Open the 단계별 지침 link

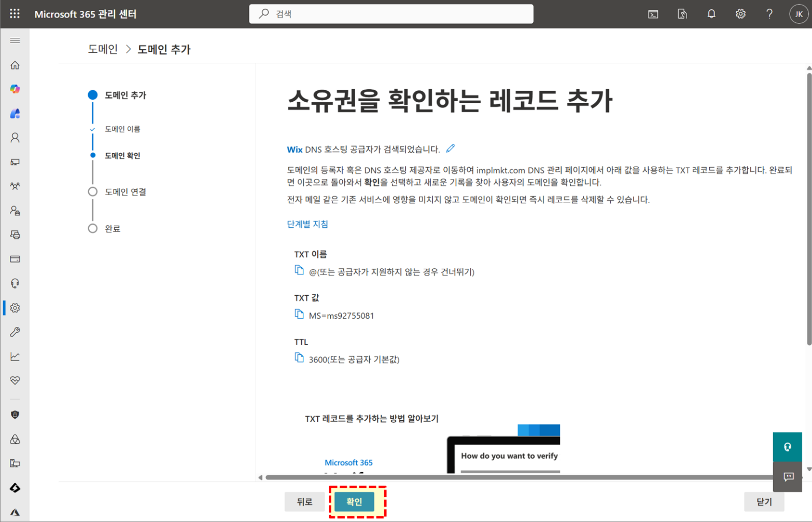point(307,224)
